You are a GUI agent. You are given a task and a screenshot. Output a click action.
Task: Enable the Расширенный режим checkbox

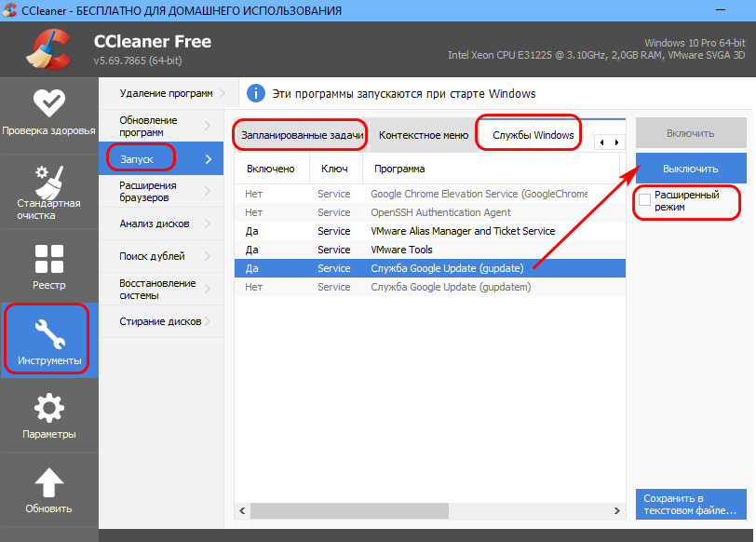[644, 199]
